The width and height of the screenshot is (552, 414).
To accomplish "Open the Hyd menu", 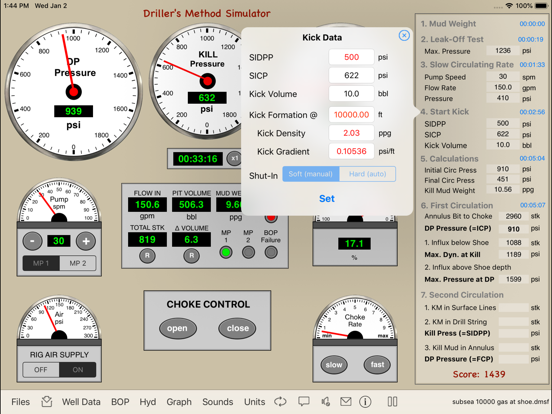I will coord(148,402).
